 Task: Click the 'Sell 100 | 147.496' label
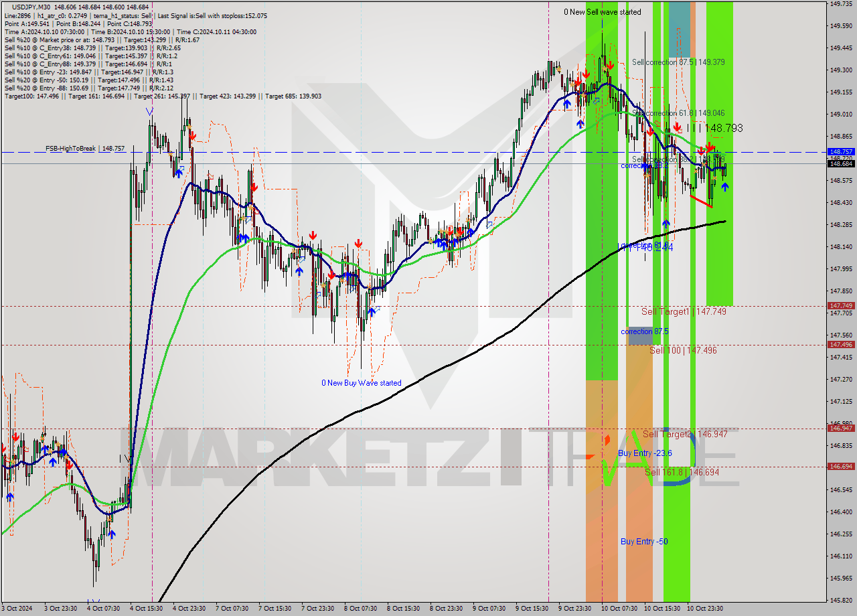(683, 350)
